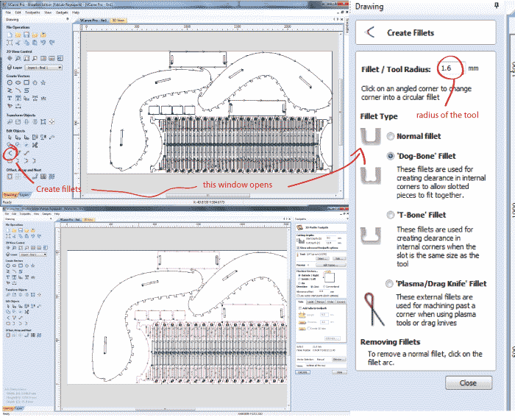Click Edit tabs button in Toolpaths panel
The width and height of the screenshot is (515, 420).
click(x=332, y=338)
